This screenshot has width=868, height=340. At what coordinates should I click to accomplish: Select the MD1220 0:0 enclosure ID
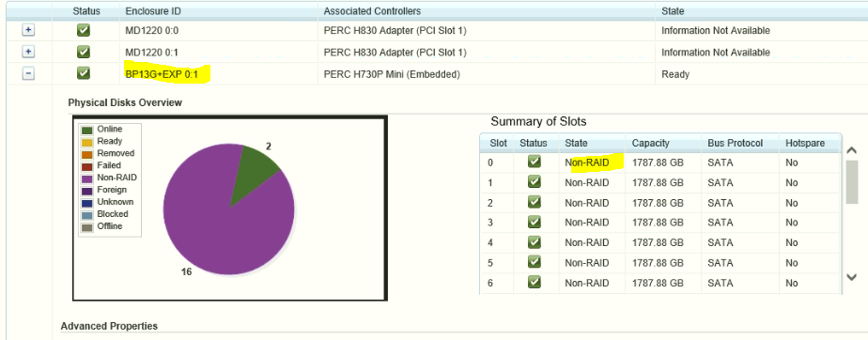point(151,31)
